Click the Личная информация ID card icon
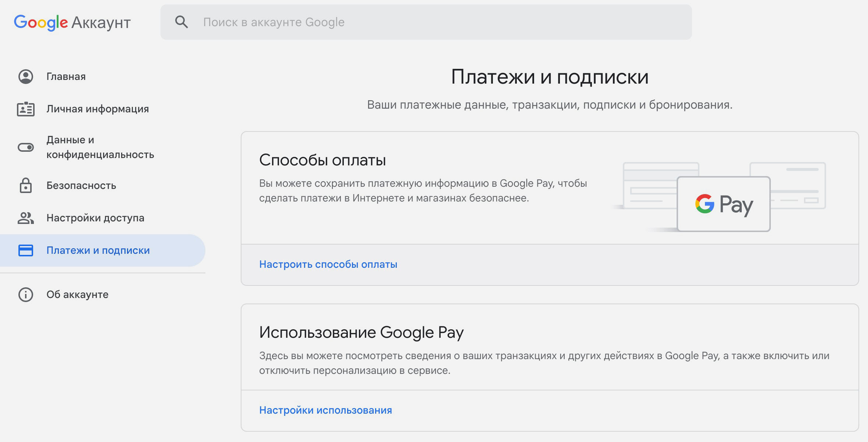The image size is (868, 442). [x=26, y=109]
